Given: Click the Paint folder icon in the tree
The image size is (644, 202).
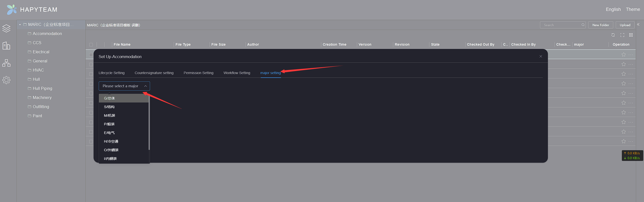Looking at the screenshot, I should [30, 116].
